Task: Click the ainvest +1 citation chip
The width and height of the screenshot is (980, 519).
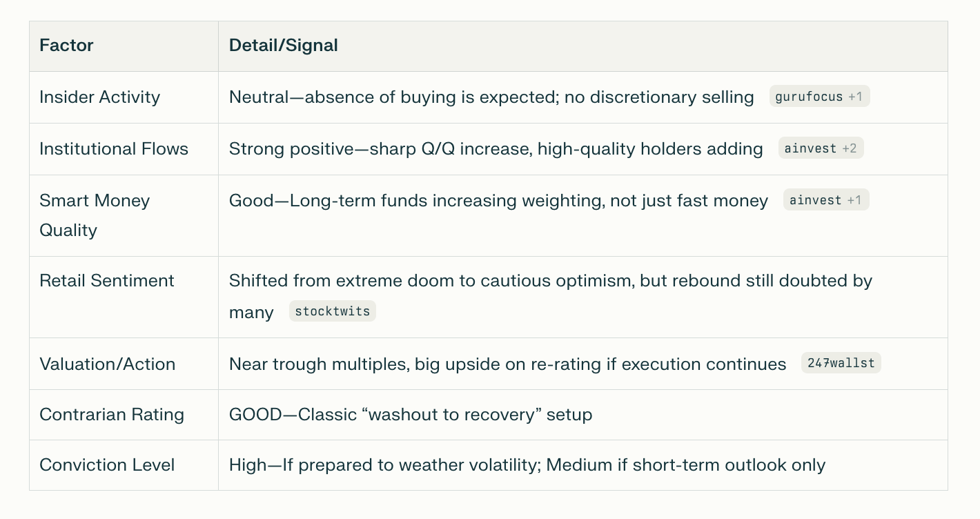Action: pyautogui.click(x=825, y=200)
